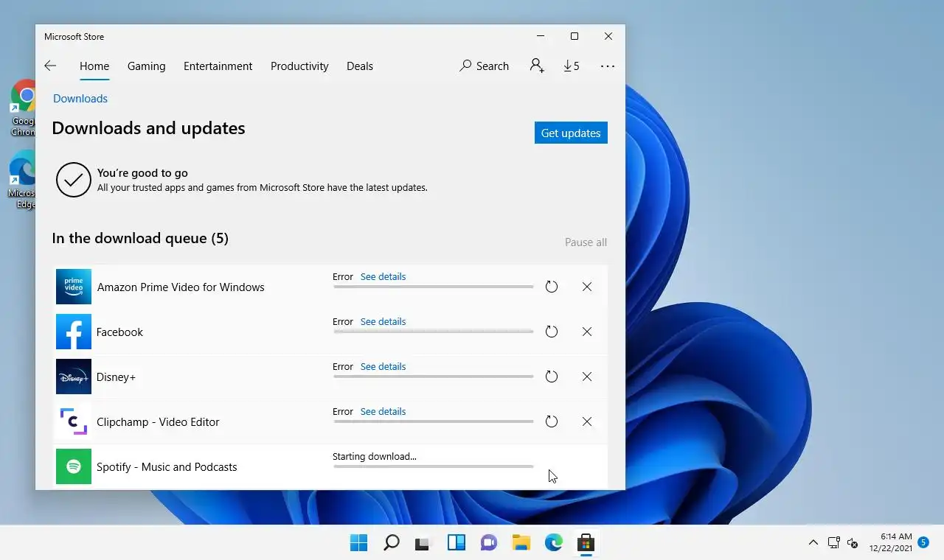Retry the Clipchamp download
The height and width of the screenshot is (560, 944).
pos(552,421)
